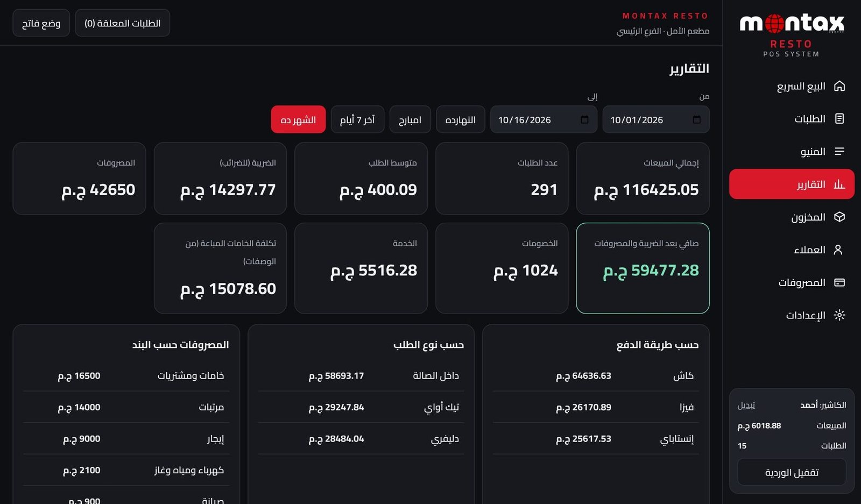Click the gear icon beside الإعدادات
The image size is (861, 504).
(839, 315)
